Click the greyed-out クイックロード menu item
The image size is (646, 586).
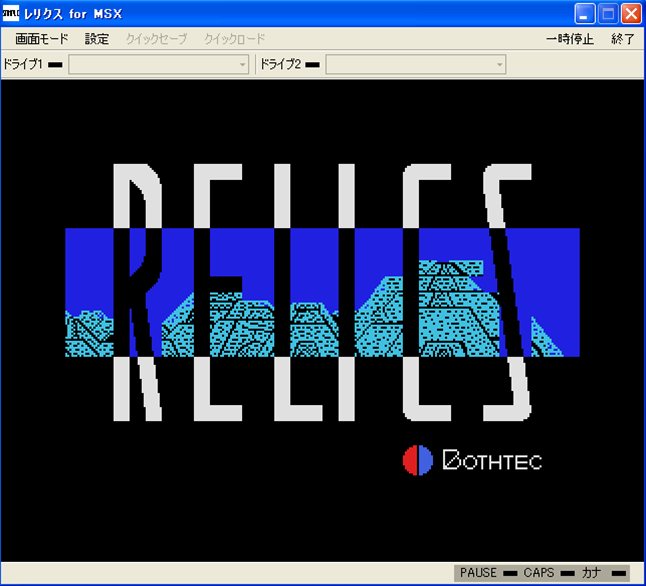(x=234, y=39)
